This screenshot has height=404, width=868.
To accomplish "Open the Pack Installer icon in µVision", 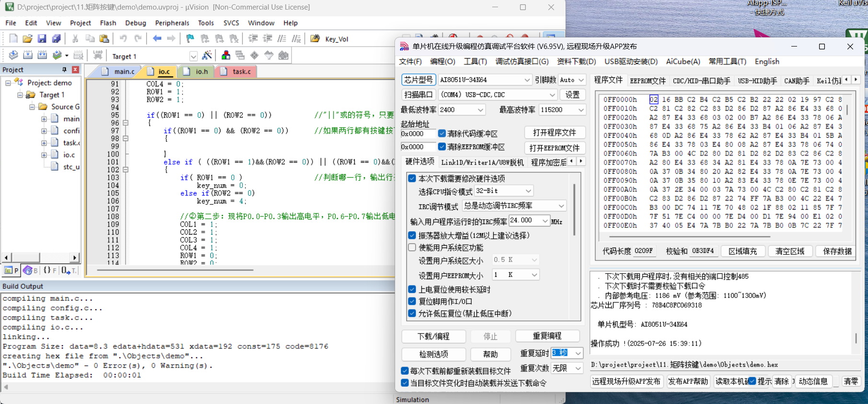I will click(x=283, y=55).
